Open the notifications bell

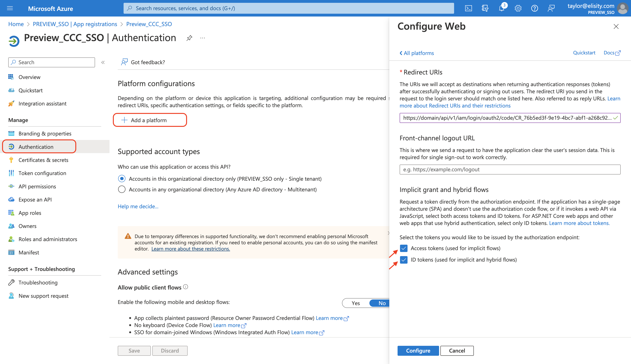pyautogui.click(x=501, y=8)
